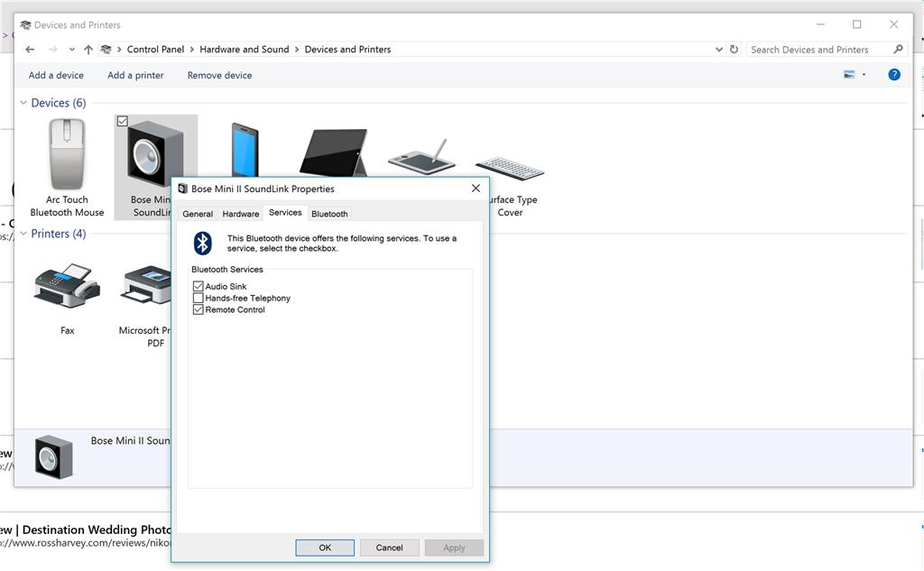Click Add a printer

coord(135,76)
